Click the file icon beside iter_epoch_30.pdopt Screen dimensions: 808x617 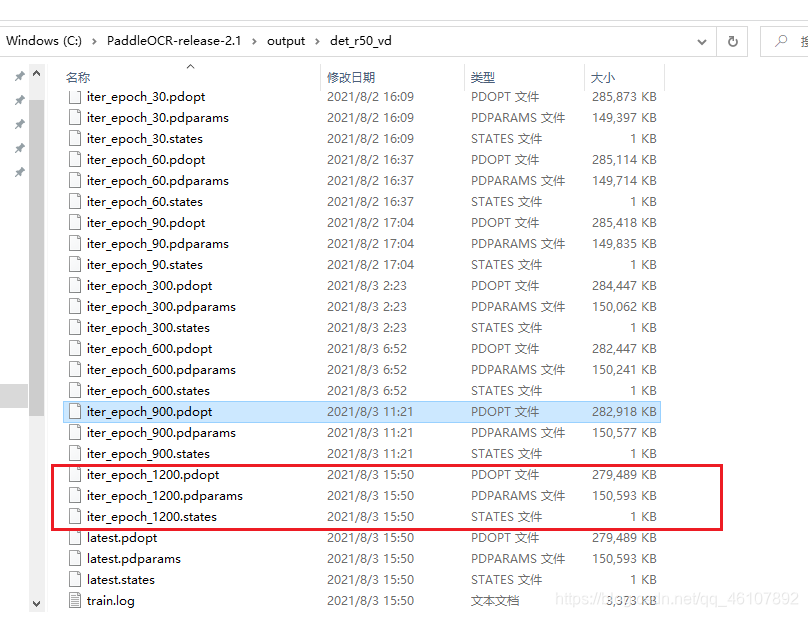click(x=74, y=96)
